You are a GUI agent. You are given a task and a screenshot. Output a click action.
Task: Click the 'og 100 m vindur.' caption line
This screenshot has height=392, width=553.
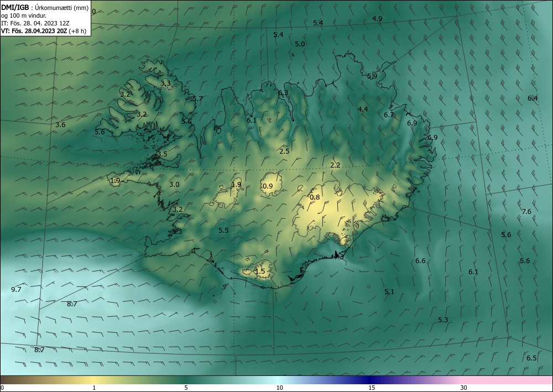[x=24, y=15]
